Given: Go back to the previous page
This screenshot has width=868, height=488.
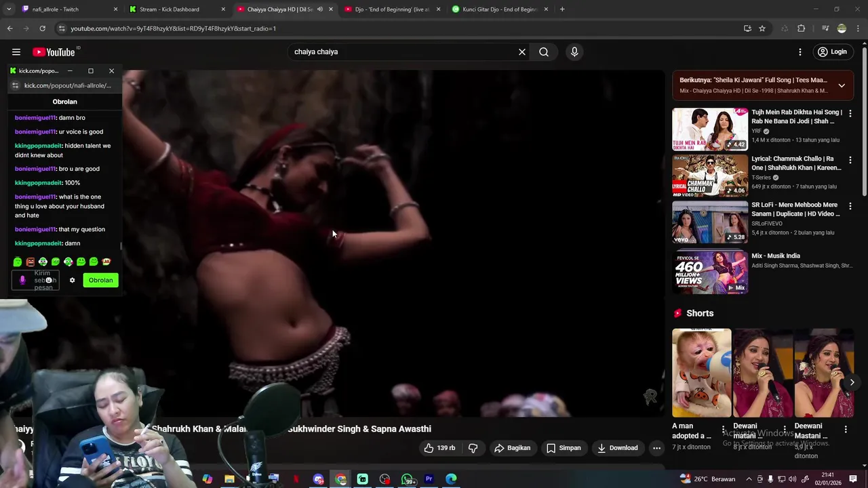Looking at the screenshot, I should 9,28.
